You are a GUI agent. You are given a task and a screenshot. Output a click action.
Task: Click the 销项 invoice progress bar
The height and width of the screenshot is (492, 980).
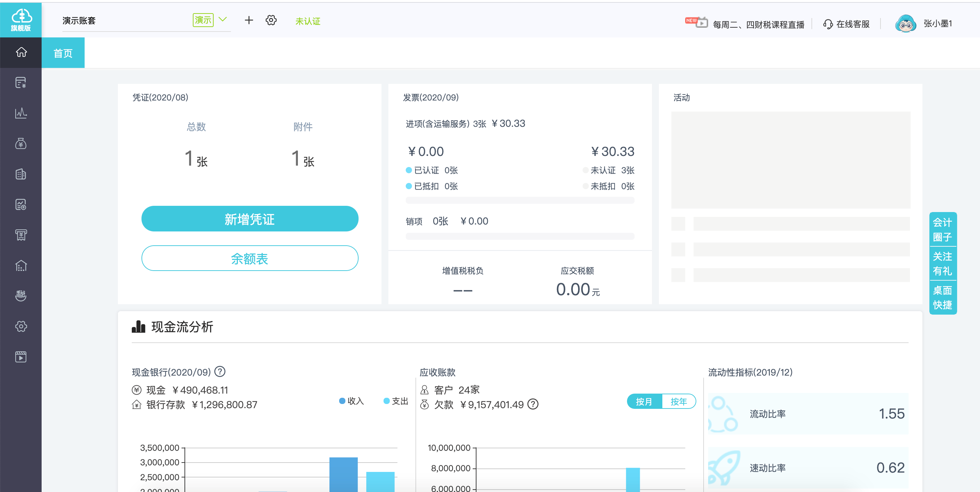click(520, 237)
